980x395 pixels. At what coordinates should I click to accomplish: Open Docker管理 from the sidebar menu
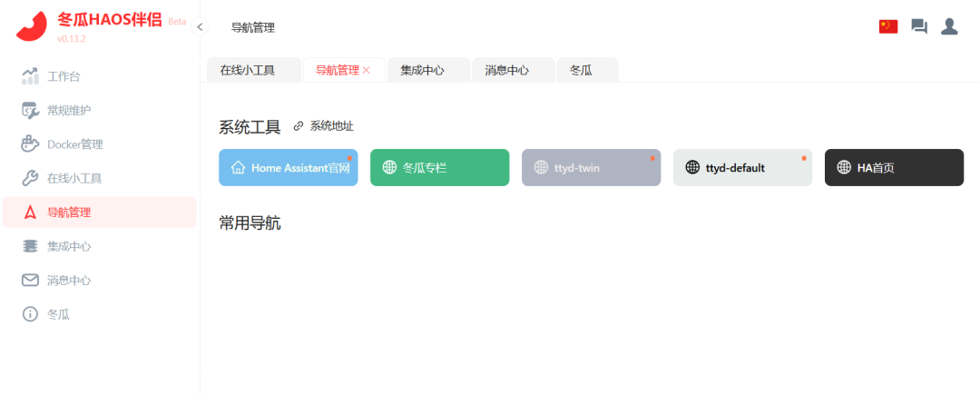click(x=100, y=144)
